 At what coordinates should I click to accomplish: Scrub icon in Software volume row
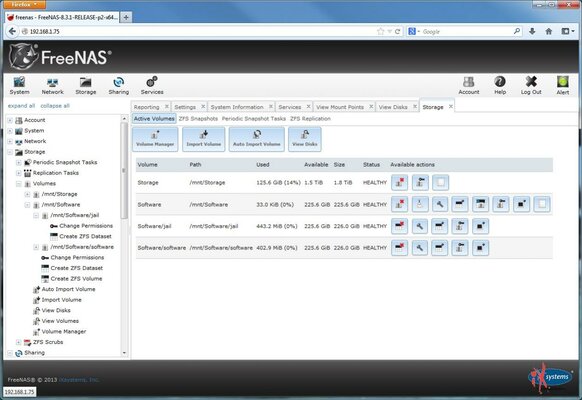click(419, 204)
